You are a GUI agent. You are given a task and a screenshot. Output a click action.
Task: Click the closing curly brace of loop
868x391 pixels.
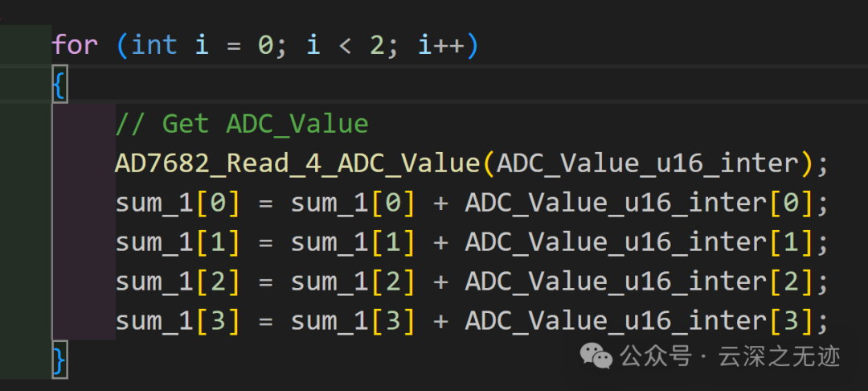[59, 361]
